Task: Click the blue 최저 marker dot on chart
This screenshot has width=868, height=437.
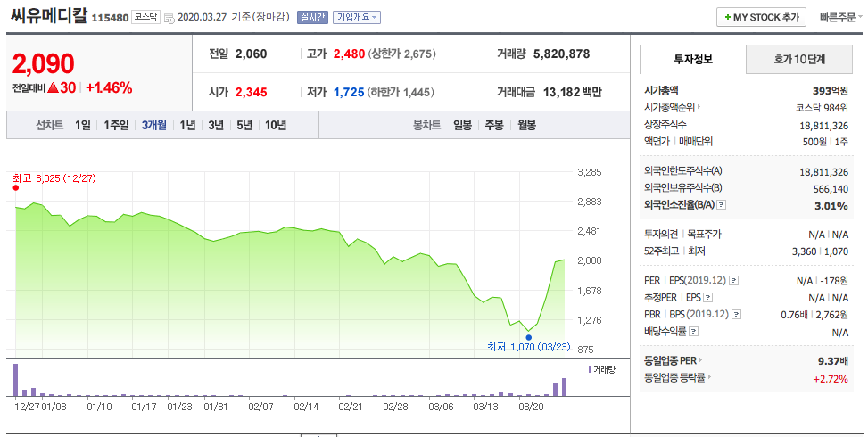Action: tap(529, 337)
